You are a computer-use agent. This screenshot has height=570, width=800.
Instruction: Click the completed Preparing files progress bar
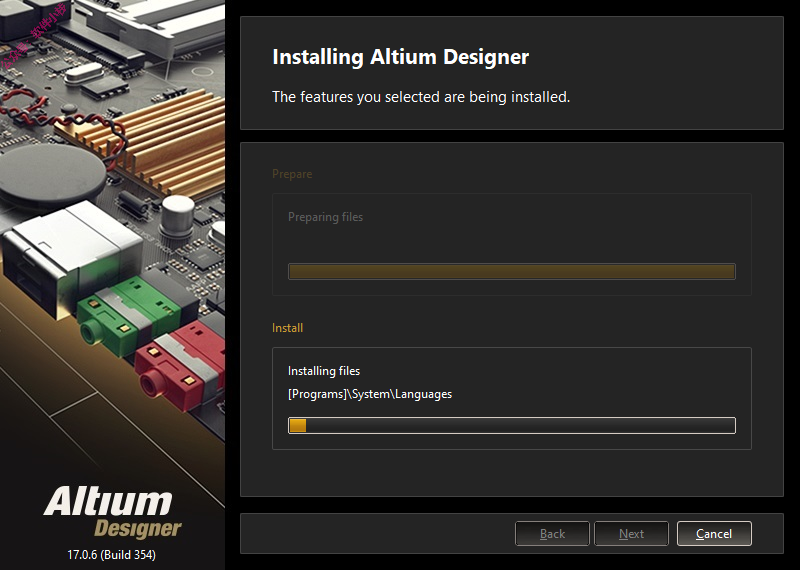[x=512, y=271]
